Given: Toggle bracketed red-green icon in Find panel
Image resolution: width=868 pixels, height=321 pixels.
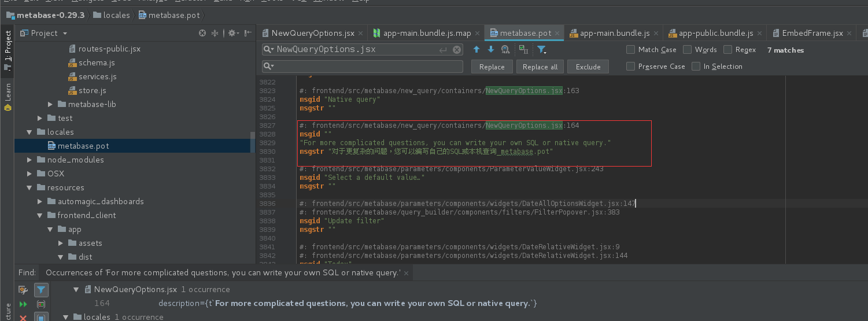Looking at the screenshot, I should [41, 304].
